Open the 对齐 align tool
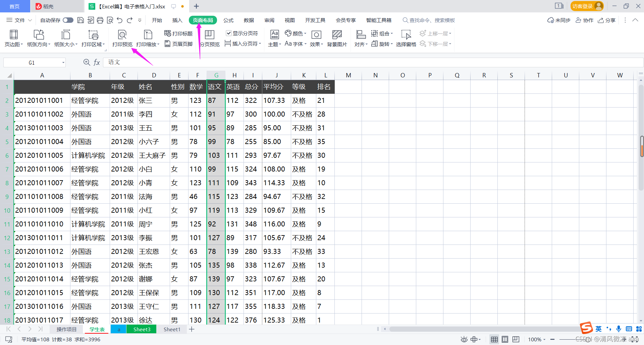The image size is (644, 345). tap(361, 38)
